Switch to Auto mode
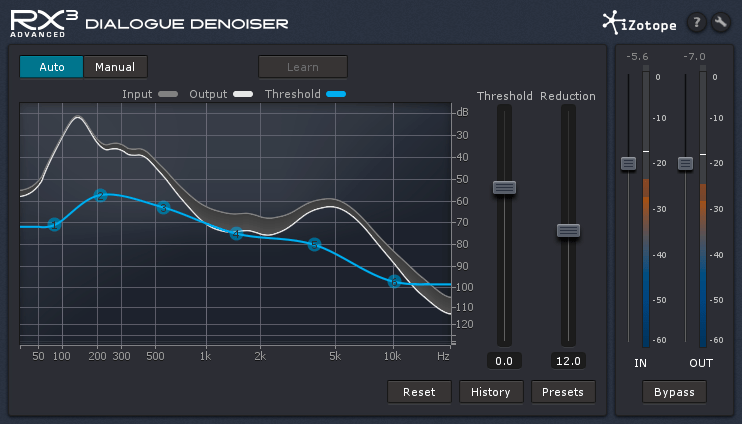Image resolution: width=742 pixels, height=424 pixels. coord(51,67)
